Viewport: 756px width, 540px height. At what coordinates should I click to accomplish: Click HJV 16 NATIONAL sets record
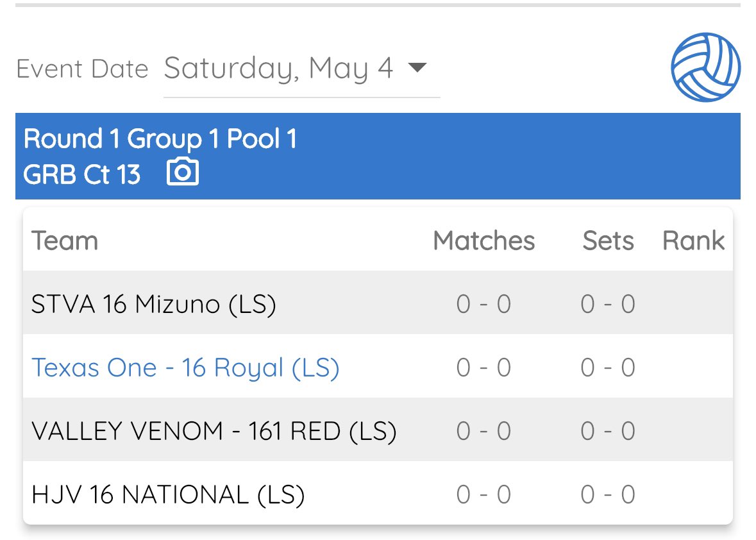[x=608, y=494]
